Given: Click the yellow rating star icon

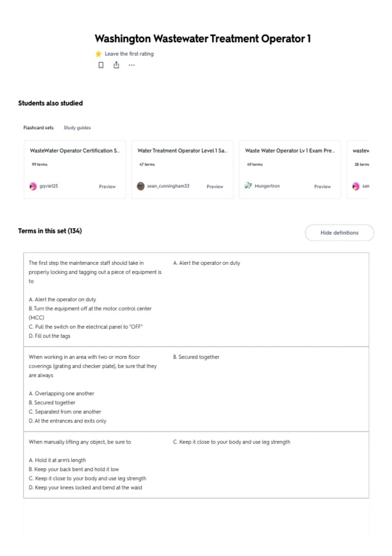Looking at the screenshot, I should click(x=98, y=54).
